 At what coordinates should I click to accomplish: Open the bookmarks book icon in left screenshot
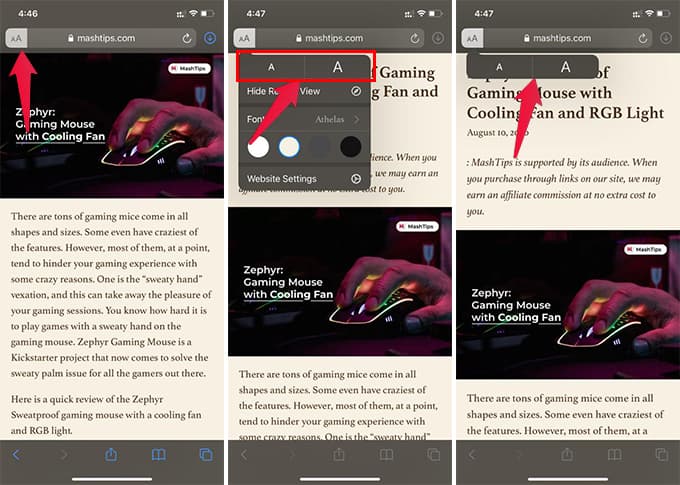pos(159,455)
